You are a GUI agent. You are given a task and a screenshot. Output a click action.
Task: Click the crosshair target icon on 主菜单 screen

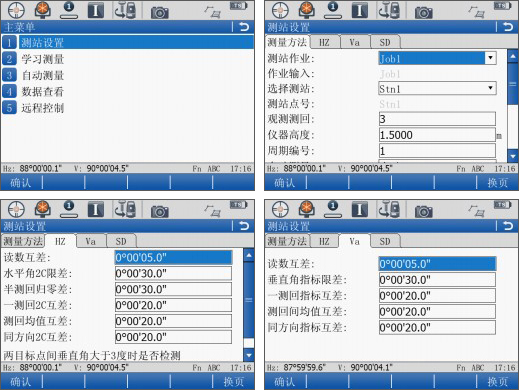coord(16,10)
